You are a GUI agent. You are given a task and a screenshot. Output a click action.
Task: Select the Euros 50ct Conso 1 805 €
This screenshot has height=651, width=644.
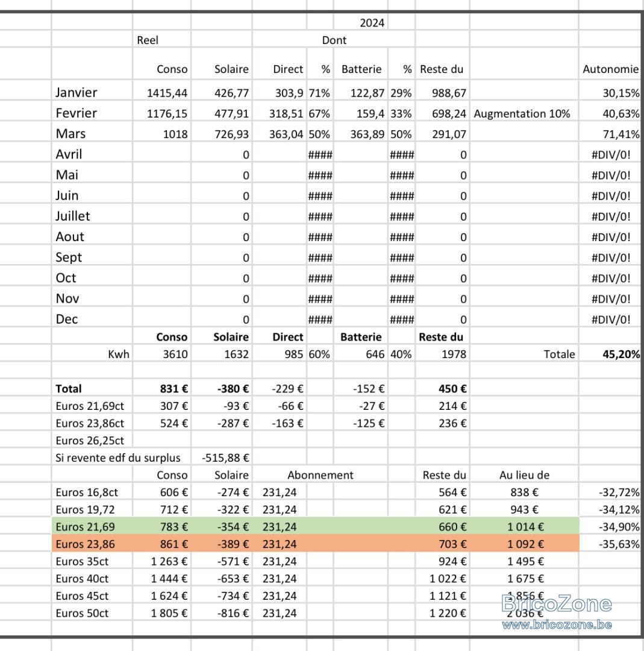pyautogui.click(x=162, y=613)
